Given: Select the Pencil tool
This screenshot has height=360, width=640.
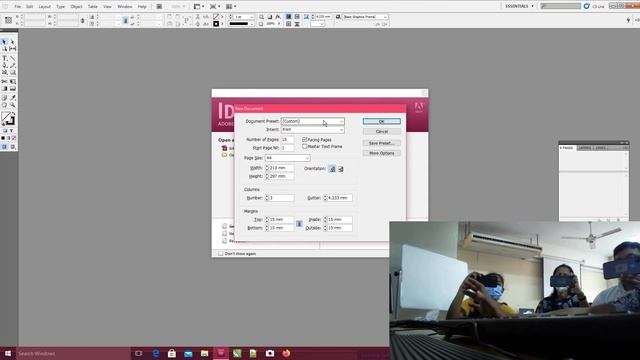Looking at the screenshot, I should 12,65.
